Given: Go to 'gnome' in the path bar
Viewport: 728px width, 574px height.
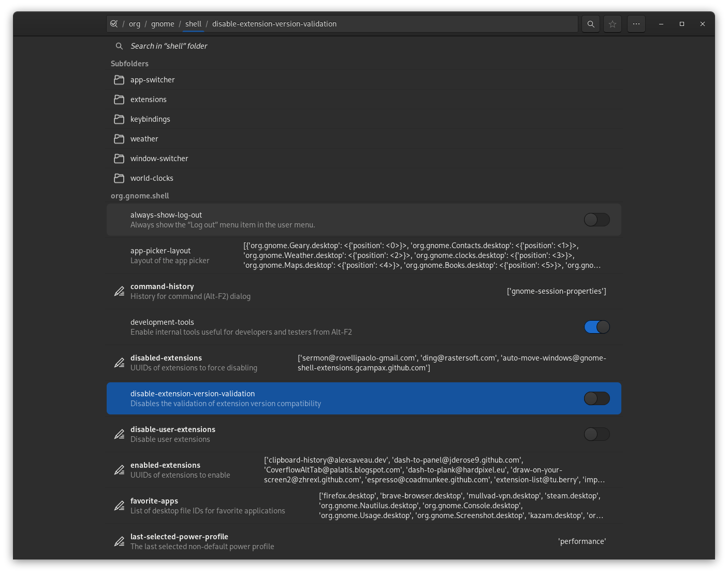Looking at the screenshot, I should tap(163, 24).
